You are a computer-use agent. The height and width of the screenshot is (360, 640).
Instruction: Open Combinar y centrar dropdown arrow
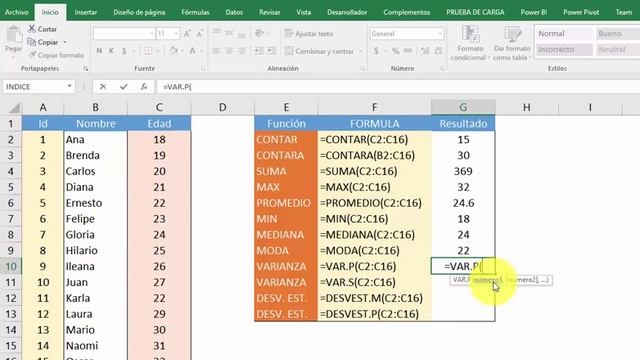click(x=360, y=51)
